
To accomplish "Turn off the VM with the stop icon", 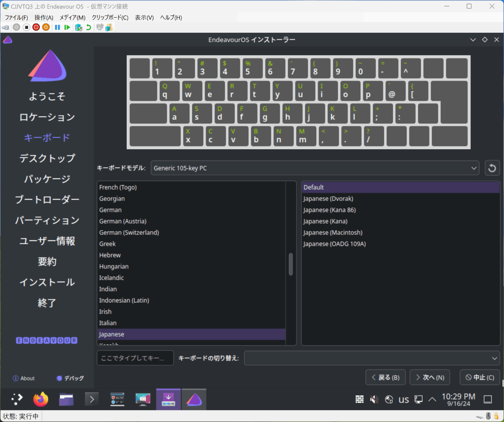I will [x=26, y=27].
